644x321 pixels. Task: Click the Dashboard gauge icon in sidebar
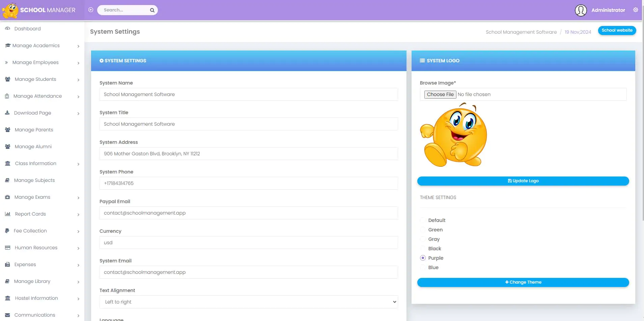7,29
